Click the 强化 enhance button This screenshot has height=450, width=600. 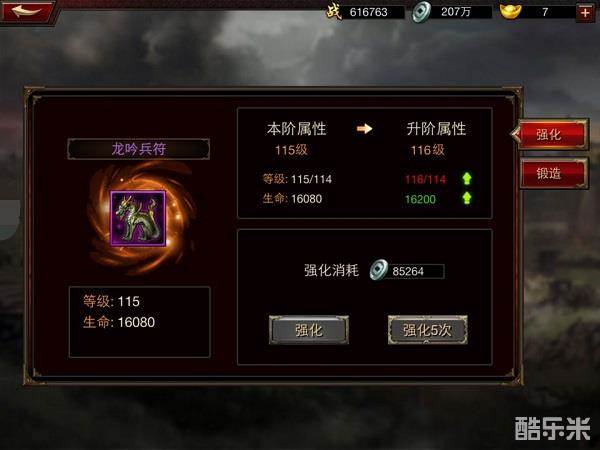point(309,330)
